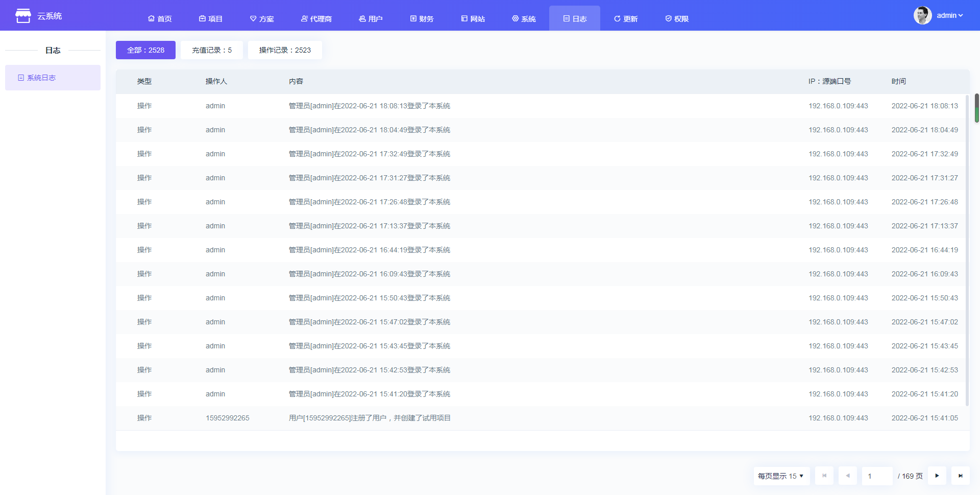980x495 pixels.
Task: Click the 云系统 title text
Action: pos(50,16)
